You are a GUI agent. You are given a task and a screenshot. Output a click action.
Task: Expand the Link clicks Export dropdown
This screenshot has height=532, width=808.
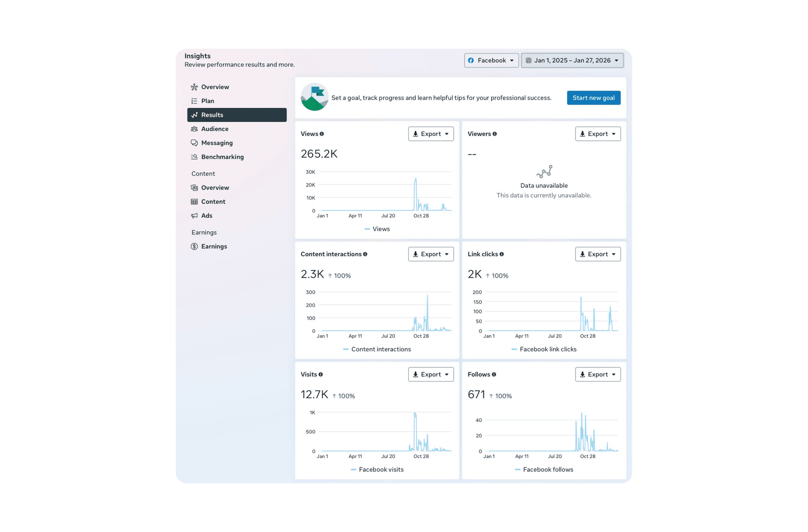(x=597, y=254)
